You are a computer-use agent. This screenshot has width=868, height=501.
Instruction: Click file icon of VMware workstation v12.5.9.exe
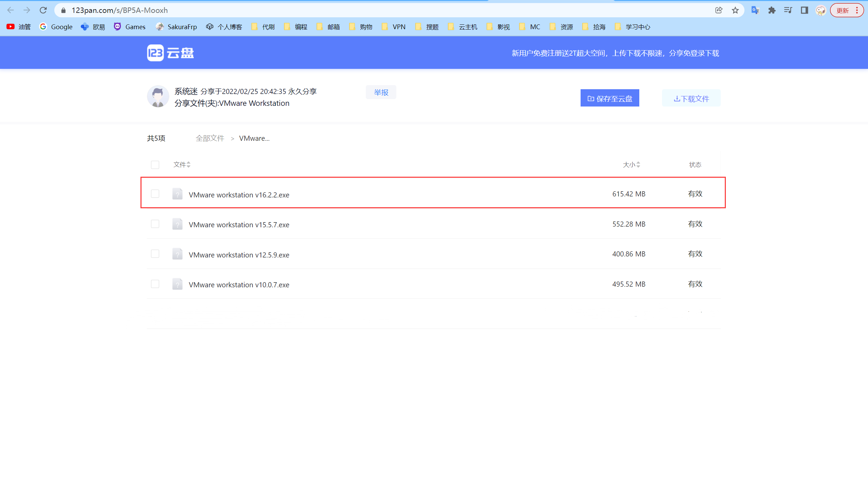tap(177, 254)
